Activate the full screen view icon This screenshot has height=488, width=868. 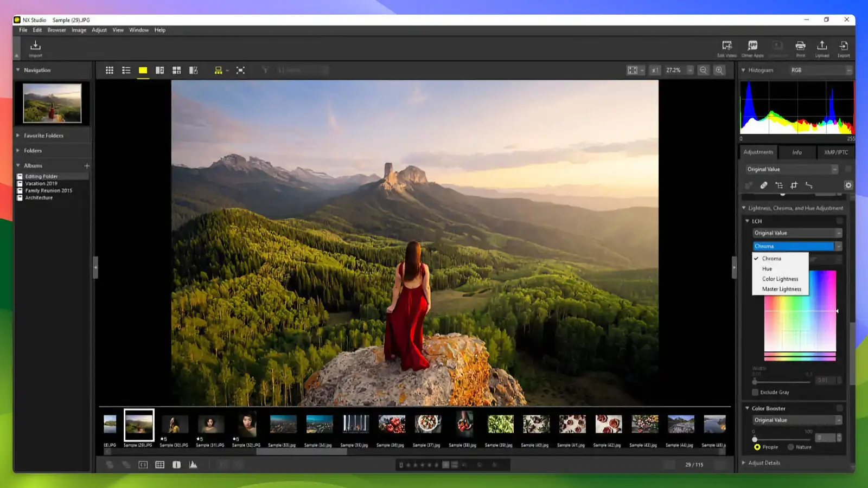point(240,70)
